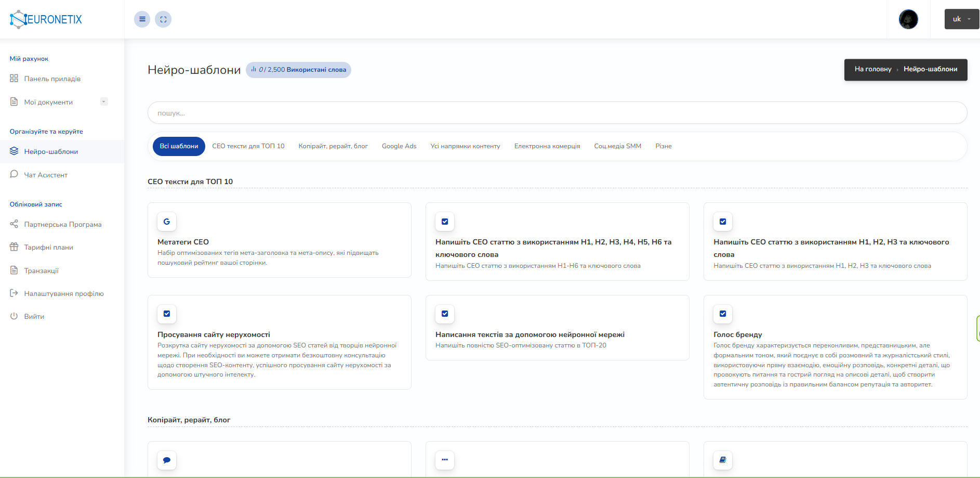
Task: Click the book template icon
Action: click(x=722, y=460)
